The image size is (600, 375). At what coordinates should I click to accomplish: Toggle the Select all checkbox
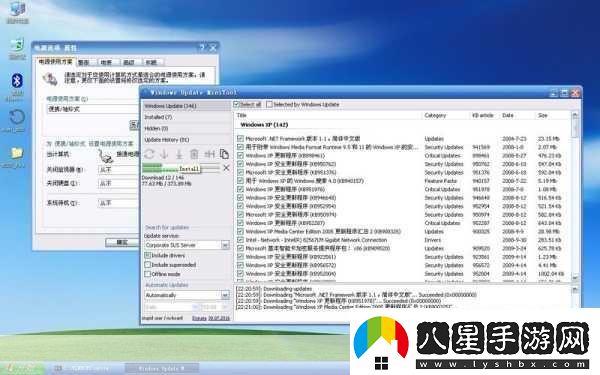coord(236,104)
